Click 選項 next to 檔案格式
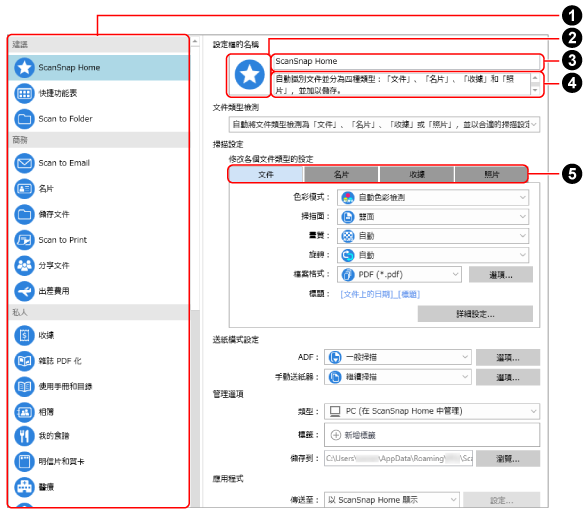 tap(501, 275)
